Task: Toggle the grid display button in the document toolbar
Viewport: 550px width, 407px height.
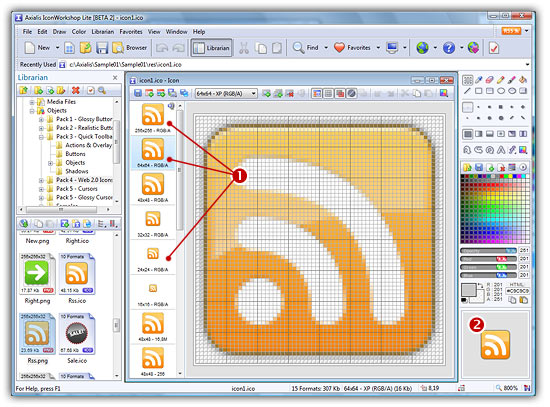Action: [328, 93]
